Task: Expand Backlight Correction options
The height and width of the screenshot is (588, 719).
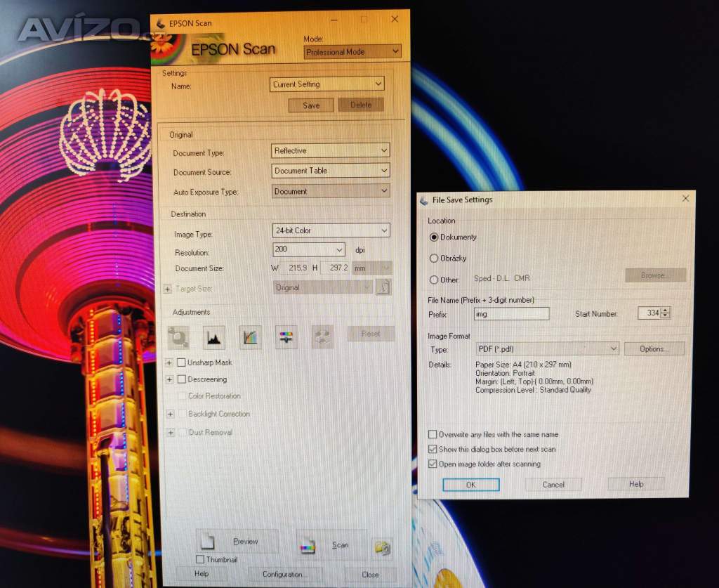Action: point(170,414)
